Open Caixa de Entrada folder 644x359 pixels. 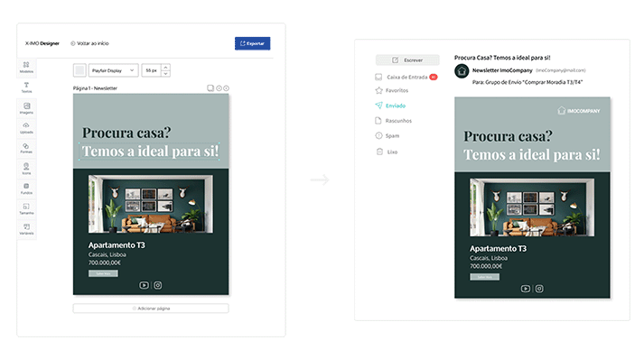click(406, 78)
